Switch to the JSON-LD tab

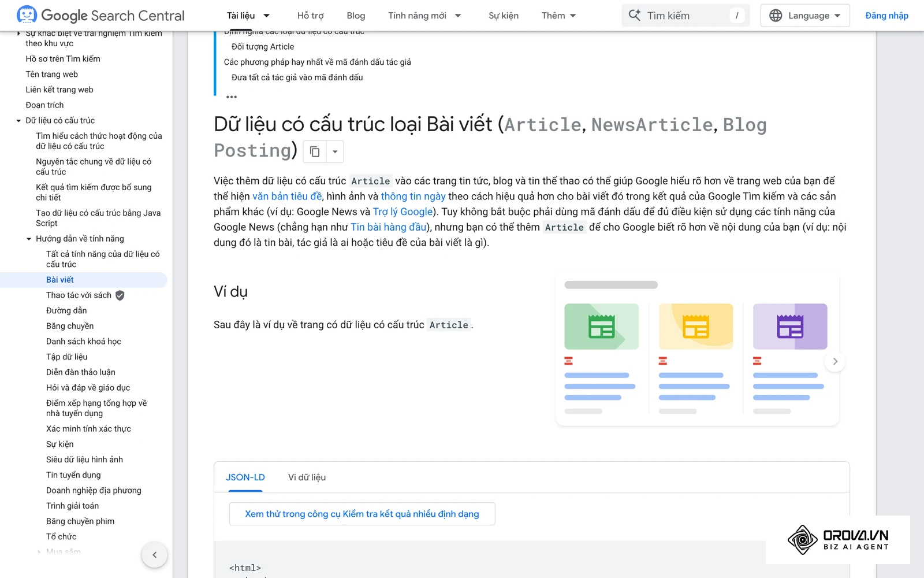pyautogui.click(x=245, y=477)
